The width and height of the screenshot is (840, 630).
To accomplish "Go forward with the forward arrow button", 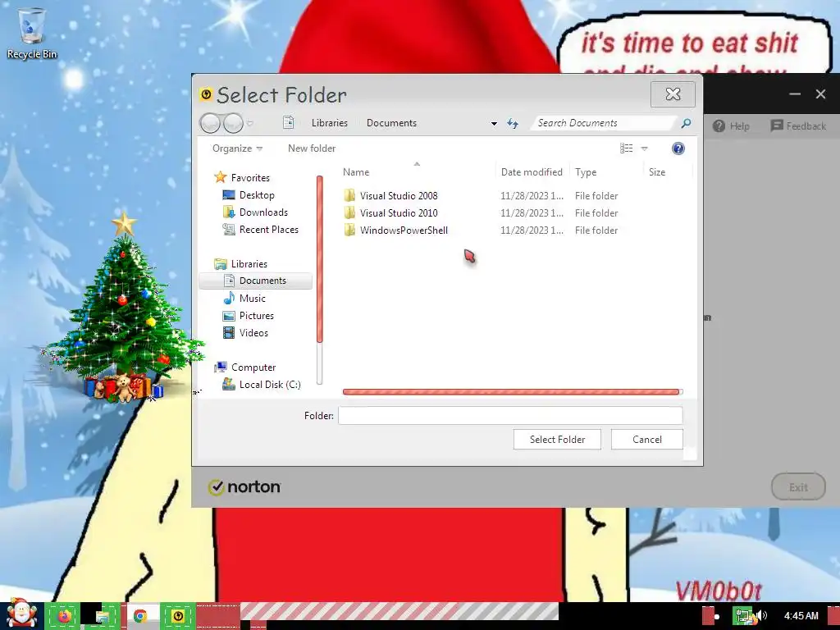I will [x=233, y=123].
